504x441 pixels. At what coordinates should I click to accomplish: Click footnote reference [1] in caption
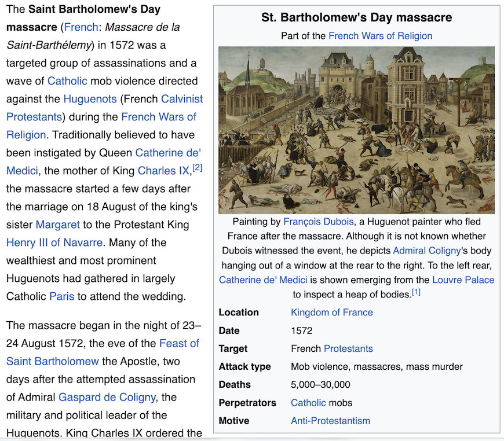tap(417, 292)
